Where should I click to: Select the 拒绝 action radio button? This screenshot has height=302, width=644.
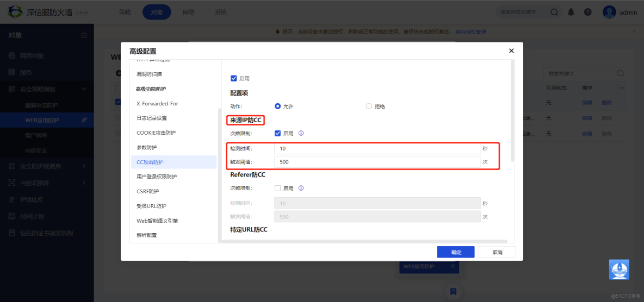pos(369,106)
